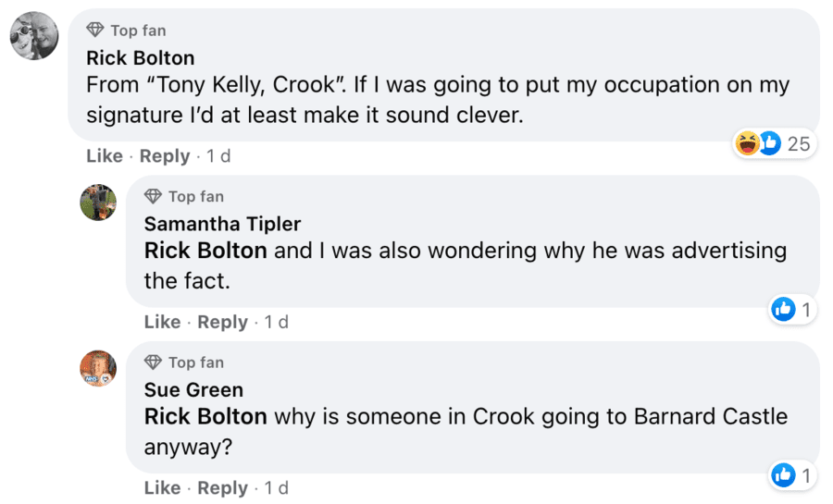Like Rick Bolton's comment
Viewport: 833px width, 504px height.
coord(104,156)
